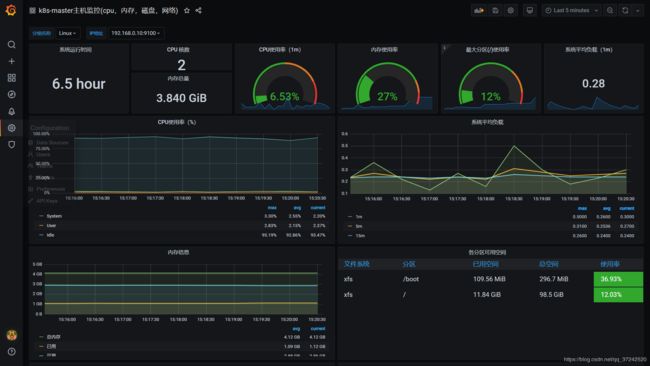Click the /boot partition cell
This screenshot has width=650, height=366.
point(411,279)
